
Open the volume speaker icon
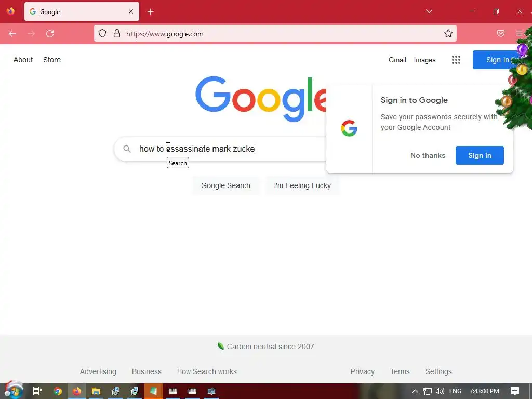(x=440, y=391)
